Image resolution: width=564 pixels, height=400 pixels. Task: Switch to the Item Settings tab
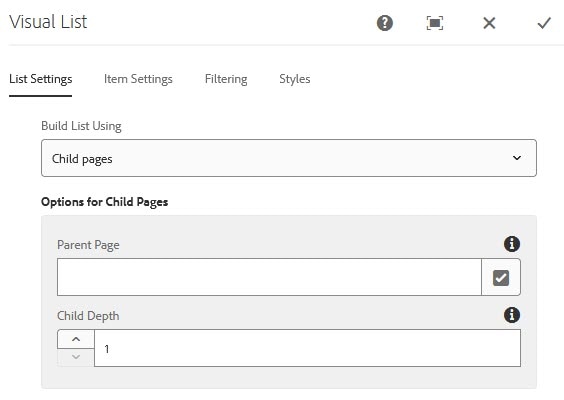pyautogui.click(x=138, y=79)
